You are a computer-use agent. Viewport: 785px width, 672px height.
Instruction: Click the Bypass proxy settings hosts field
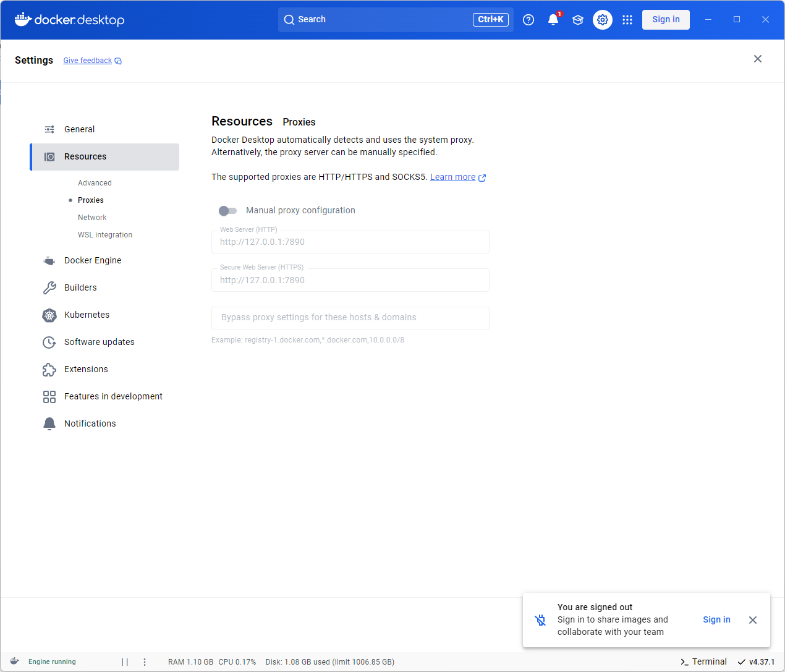pyautogui.click(x=350, y=318)
